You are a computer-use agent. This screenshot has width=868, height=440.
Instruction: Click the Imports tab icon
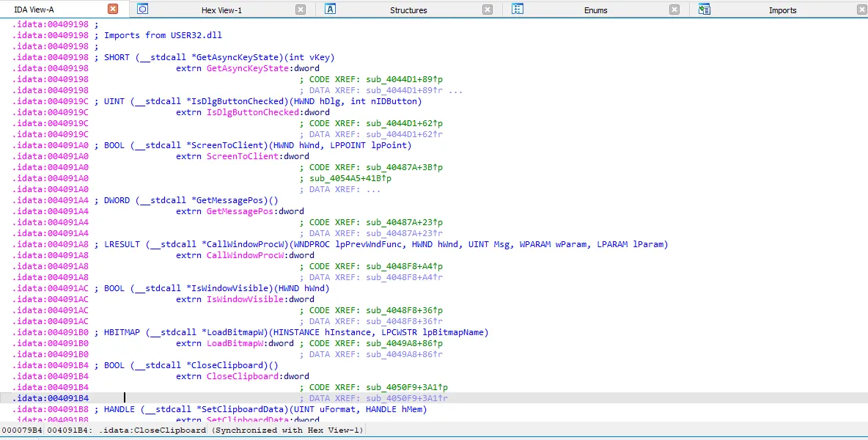pyautogui.click(x=704, y=10)
